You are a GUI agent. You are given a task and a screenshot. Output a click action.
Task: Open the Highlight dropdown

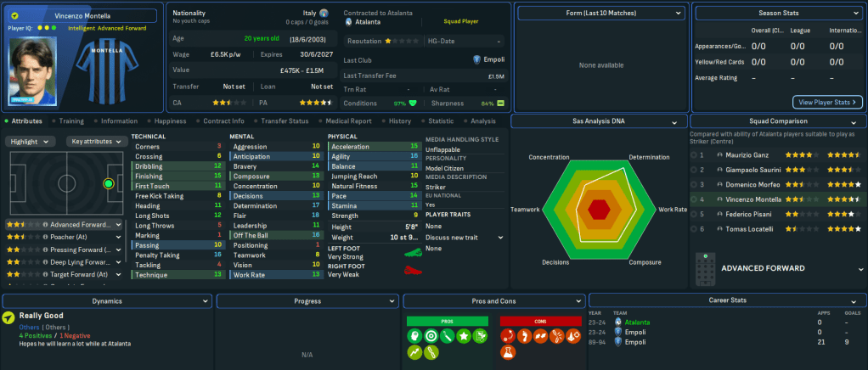pyautogui.click(x=32, y=142)
